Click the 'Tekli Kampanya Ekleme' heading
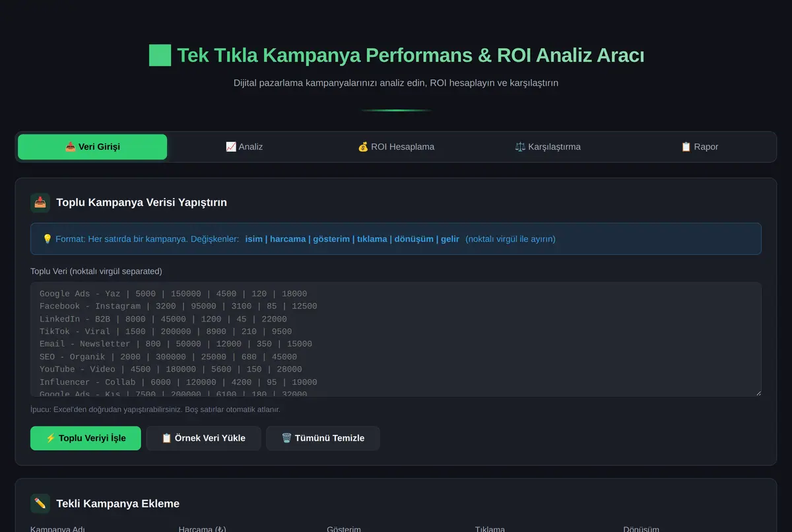Viewport: 792px width, 532px height. coord(117,504)
